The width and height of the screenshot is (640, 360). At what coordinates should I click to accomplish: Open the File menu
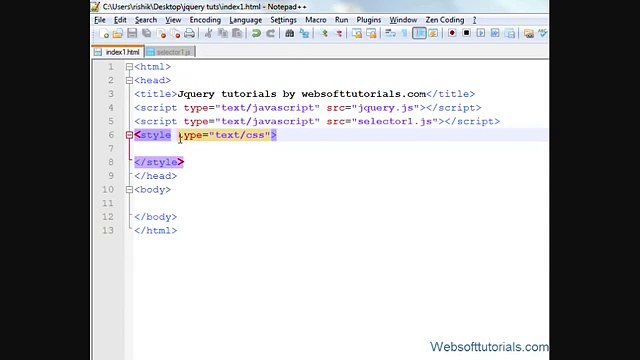[x=100, y=20]
